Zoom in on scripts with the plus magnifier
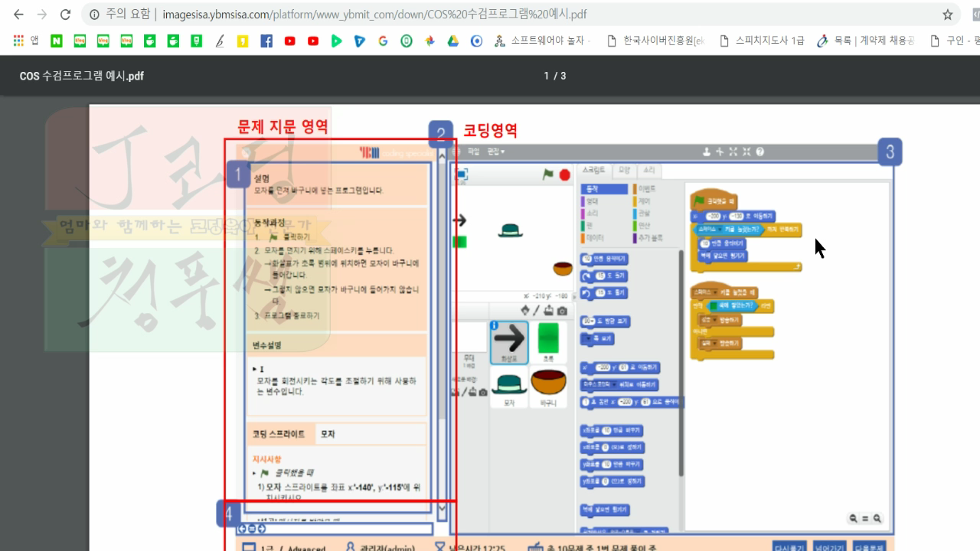The width and height of the screenshot is (980, 551). [877, 518]
